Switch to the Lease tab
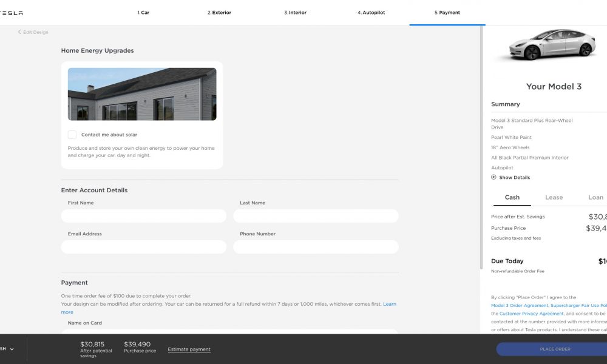Screen dimensions: 607x364 [554, 197]
